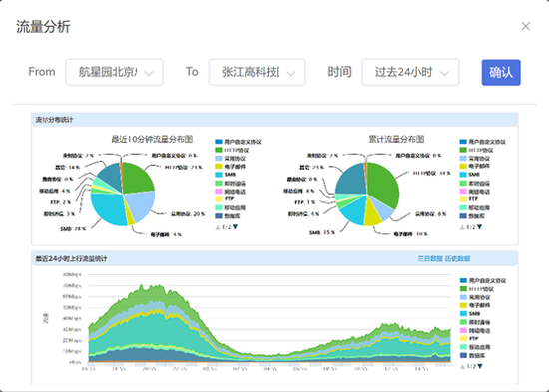
Task: Toggle FTP in 最近10分钟 chart legend
Action: 224,199
